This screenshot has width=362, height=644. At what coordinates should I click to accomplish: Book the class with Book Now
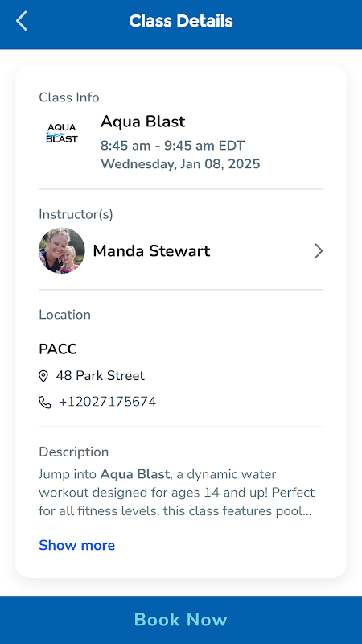point(181,620)
